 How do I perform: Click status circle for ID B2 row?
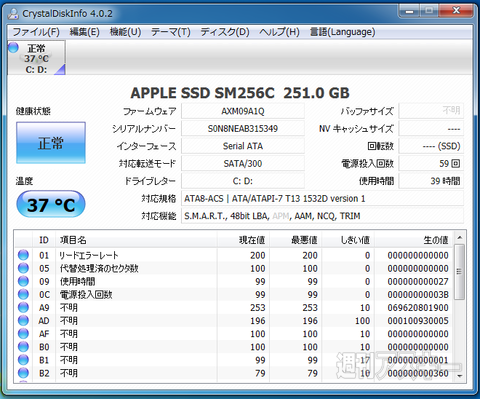23,373
